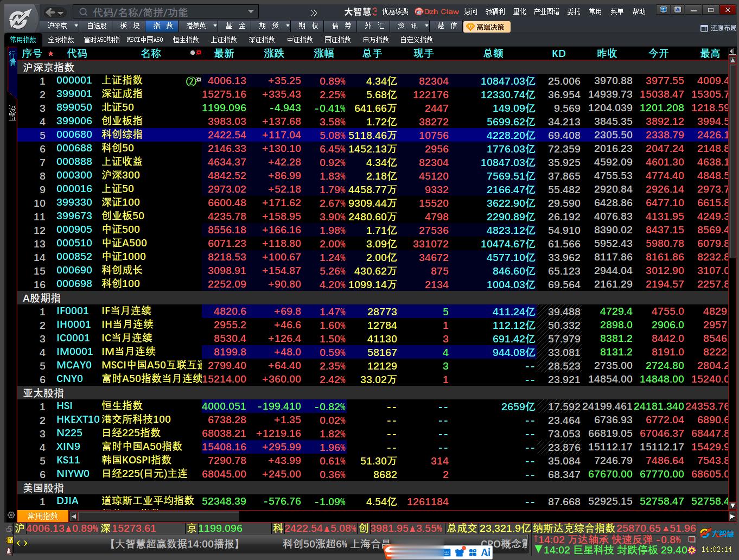Open the 资讯 dropdown arrow

click(x=426, y=26)
